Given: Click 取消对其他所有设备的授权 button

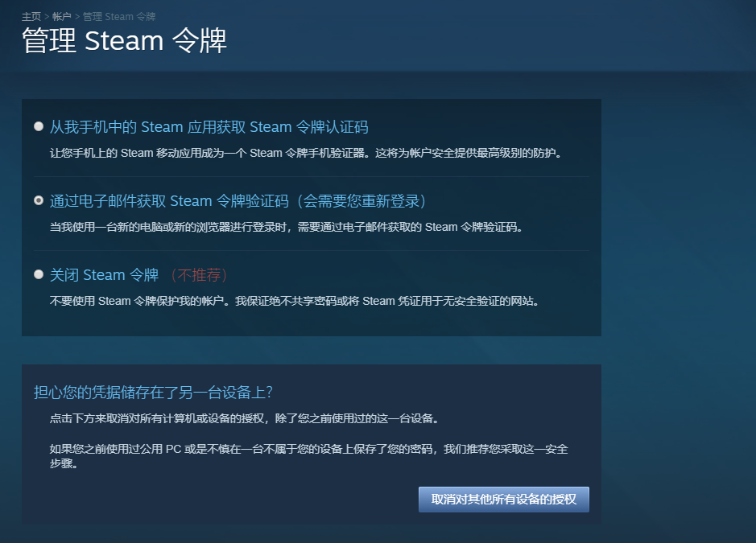Looking at the screenshot, I should [x=503, y=499].
